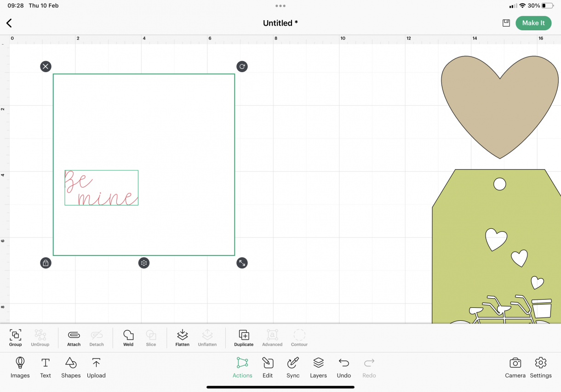Open the Camera tool

click(515, 368)
